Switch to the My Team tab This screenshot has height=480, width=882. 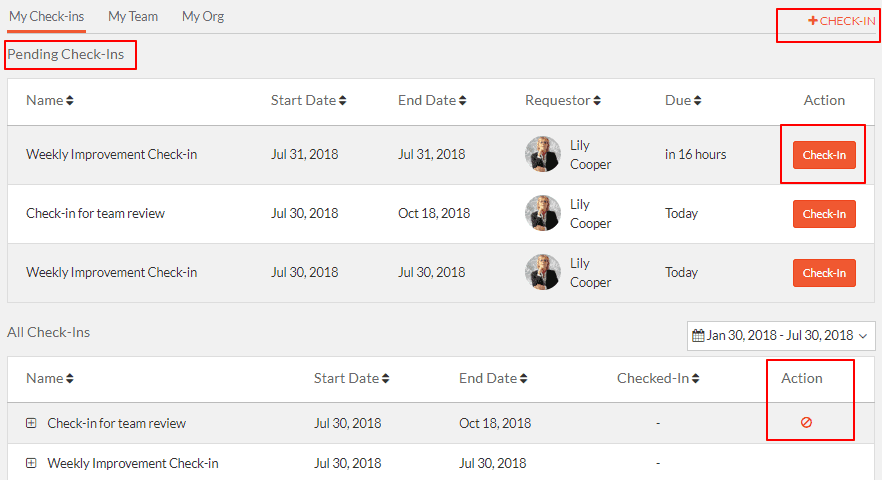coord(133,16)
